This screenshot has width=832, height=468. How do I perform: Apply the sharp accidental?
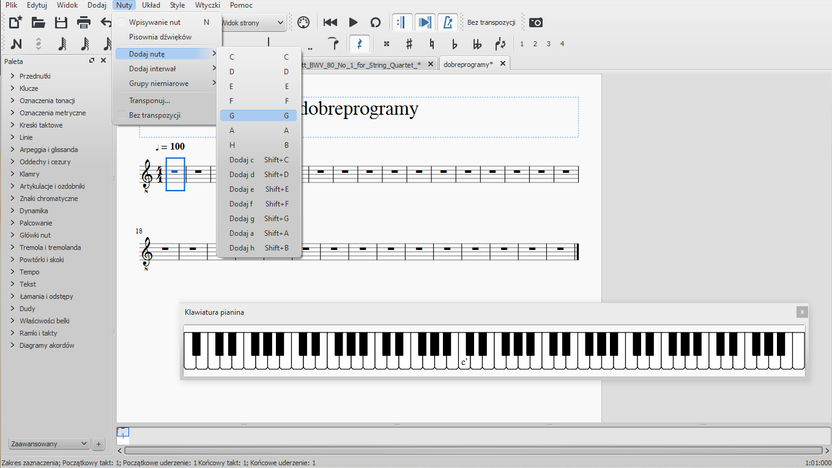(x=409, y=44)
